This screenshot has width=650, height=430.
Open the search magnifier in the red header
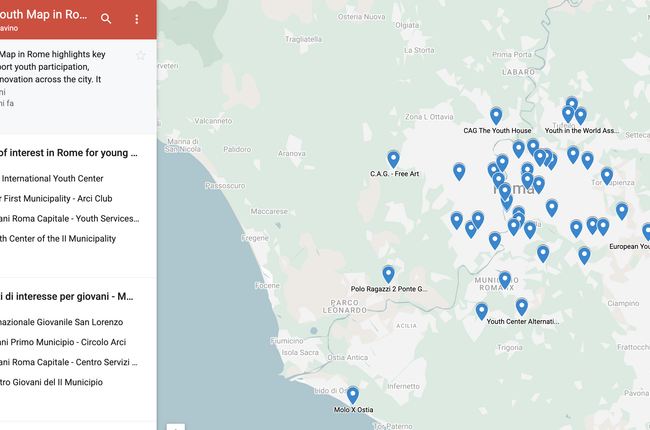[106, 19]
